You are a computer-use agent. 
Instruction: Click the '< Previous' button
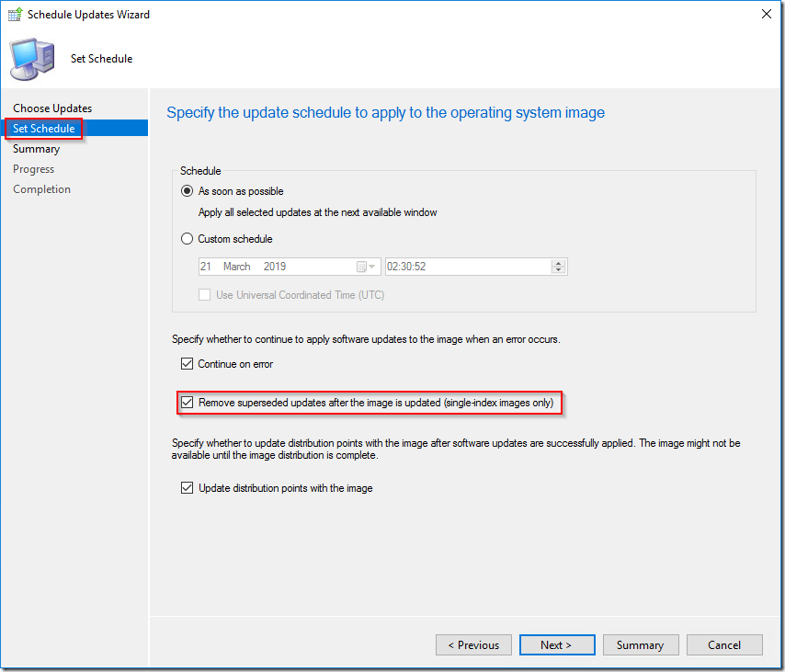coord(473,645)
